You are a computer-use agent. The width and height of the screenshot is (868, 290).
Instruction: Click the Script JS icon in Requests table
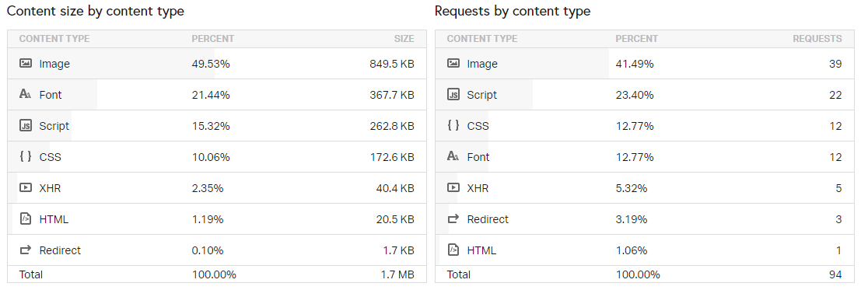[x=453, y=95]
